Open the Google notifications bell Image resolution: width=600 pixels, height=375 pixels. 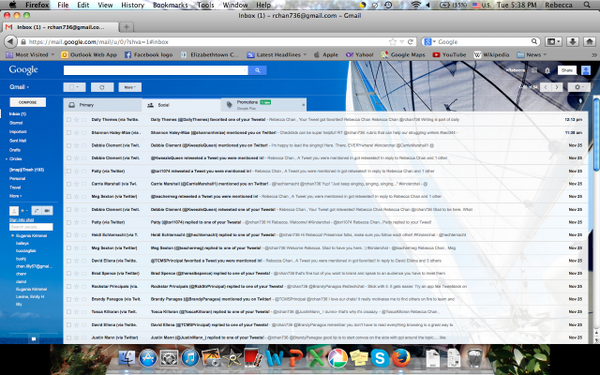click(x=547, y=70)
